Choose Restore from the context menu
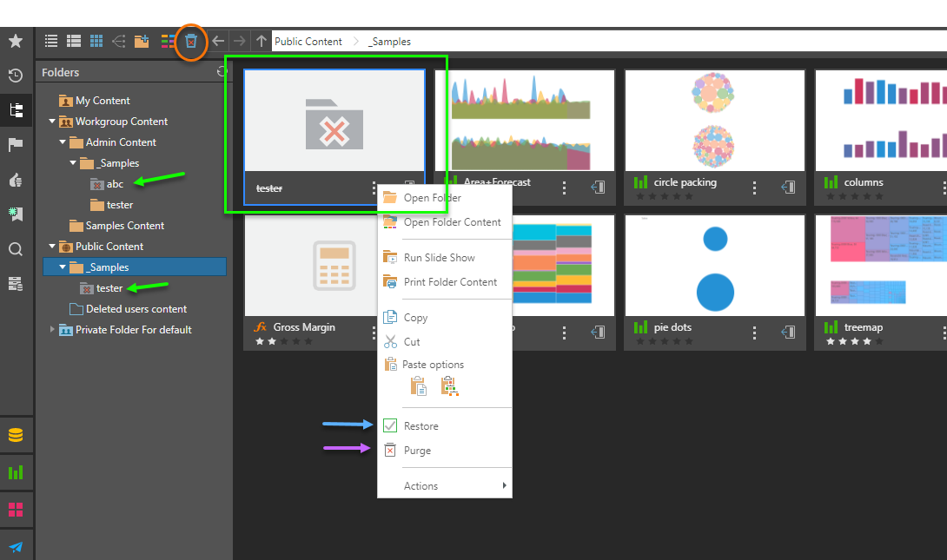 [421, 426]
